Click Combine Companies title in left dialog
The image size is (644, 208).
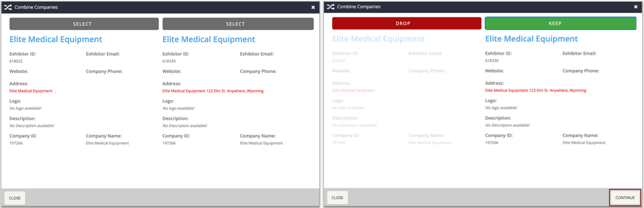click(x=36, y=7)
